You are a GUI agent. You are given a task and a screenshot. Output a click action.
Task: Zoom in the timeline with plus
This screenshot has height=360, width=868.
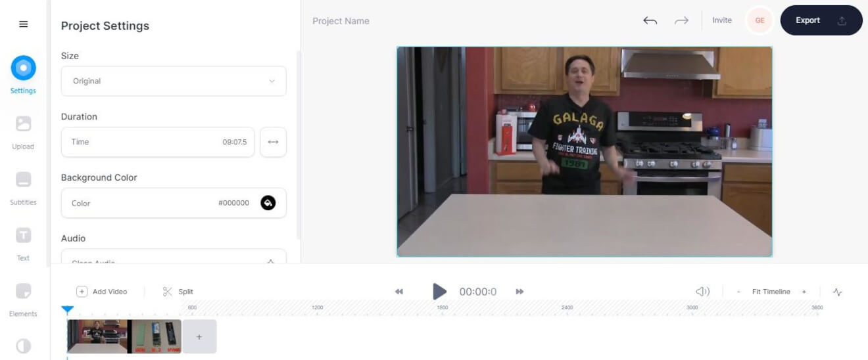pos(804,292)
